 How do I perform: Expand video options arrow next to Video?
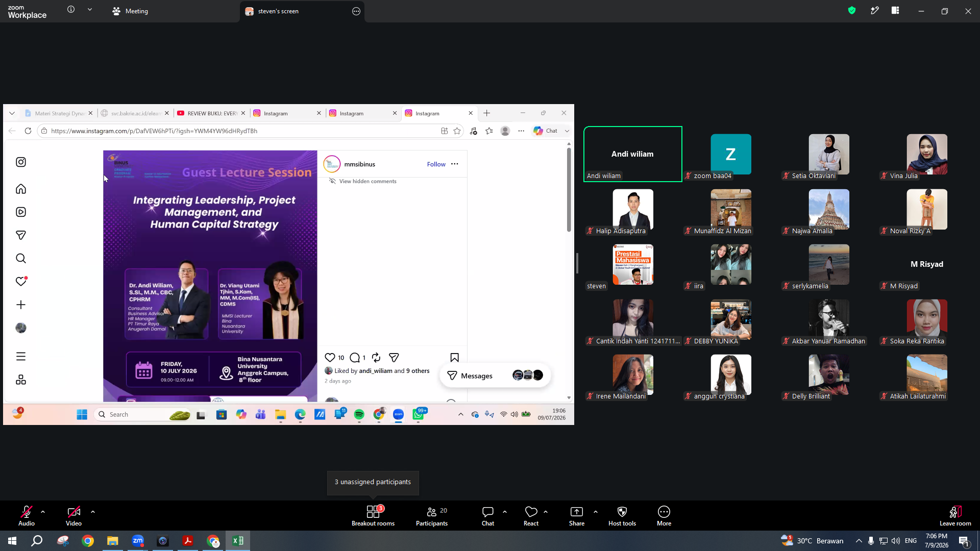pos(93,511)
